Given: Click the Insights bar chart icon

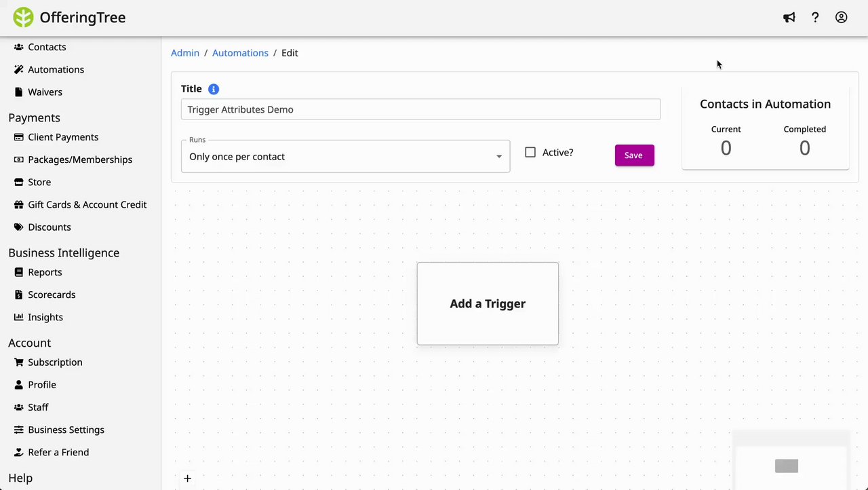Looking at the screenshot, I should pyautogui.click(x=19, y=318).
